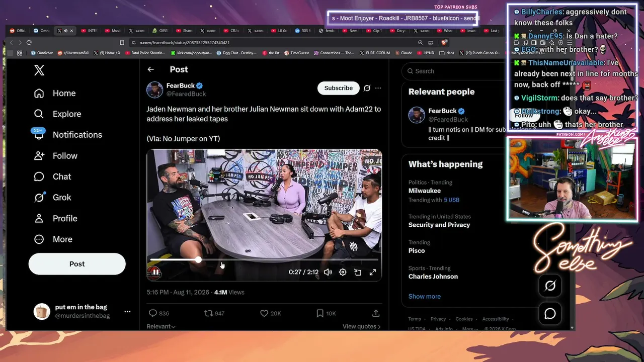Subscribe to FearBuck
The image size is (644, 362).
(338, 88)
